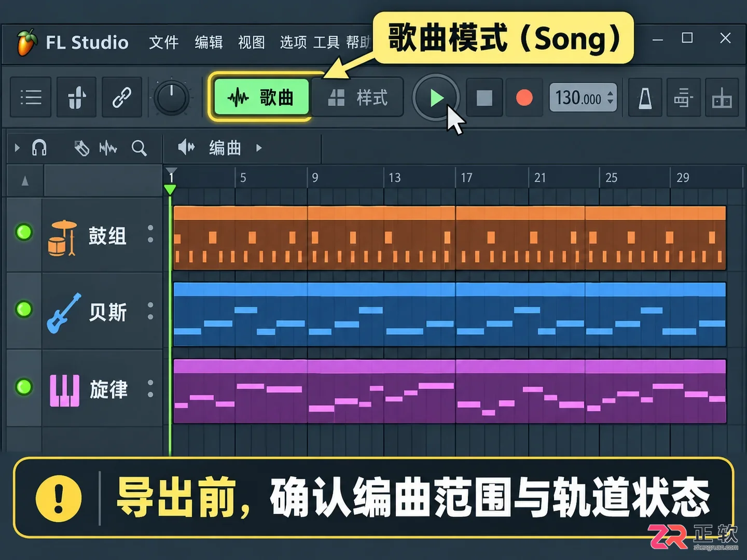Click the multi-touch hand toolbar icon

[77, 97]
